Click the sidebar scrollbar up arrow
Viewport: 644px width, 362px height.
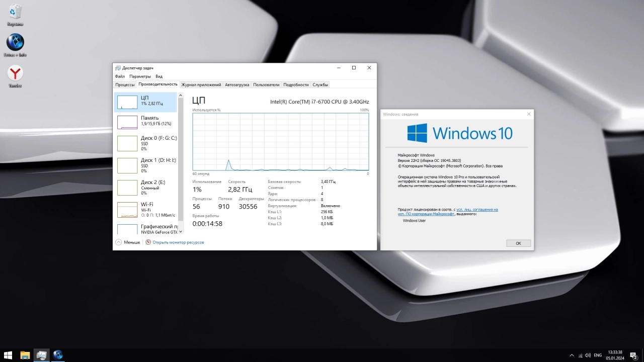[181, 95]
